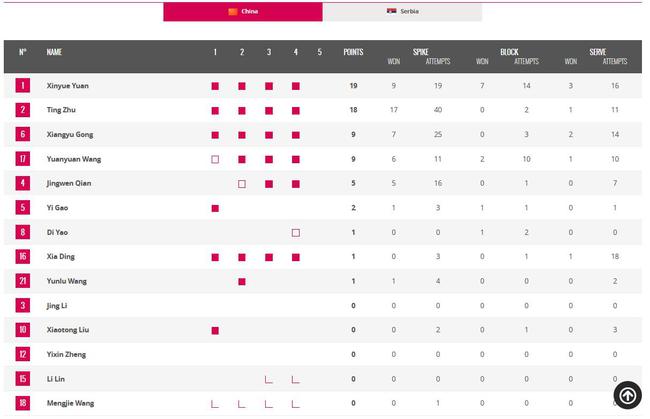This screenshot has height=419, width=650.
Task: Select the China team tab
Action: coord(243,11)
